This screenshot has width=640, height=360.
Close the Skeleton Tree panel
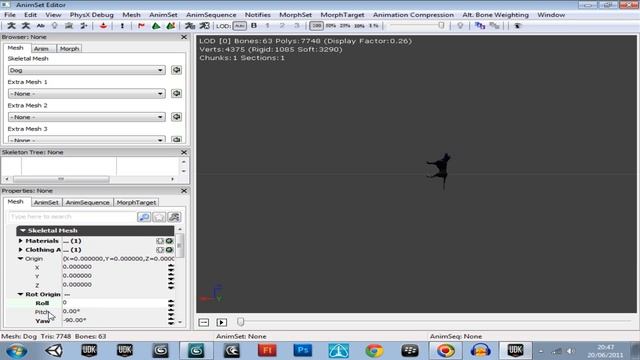(x=184, y=152)
